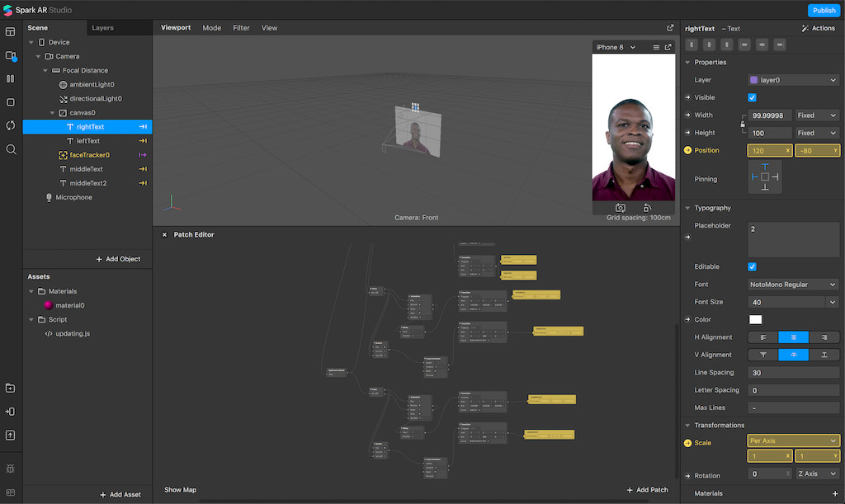
Task: Open the Height Fixed dropdown
Action: point(817,133)
